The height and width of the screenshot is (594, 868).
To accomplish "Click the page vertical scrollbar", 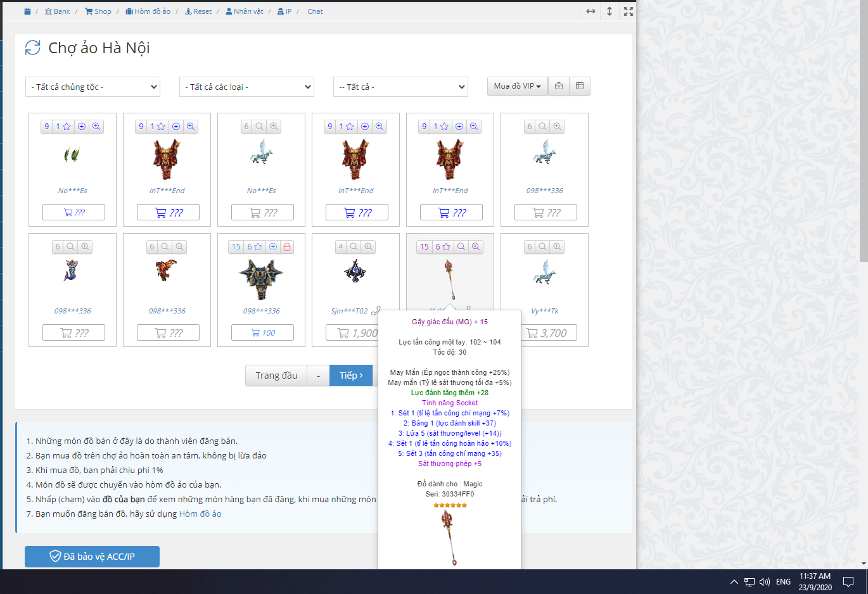I will click(x=863, y=190).
